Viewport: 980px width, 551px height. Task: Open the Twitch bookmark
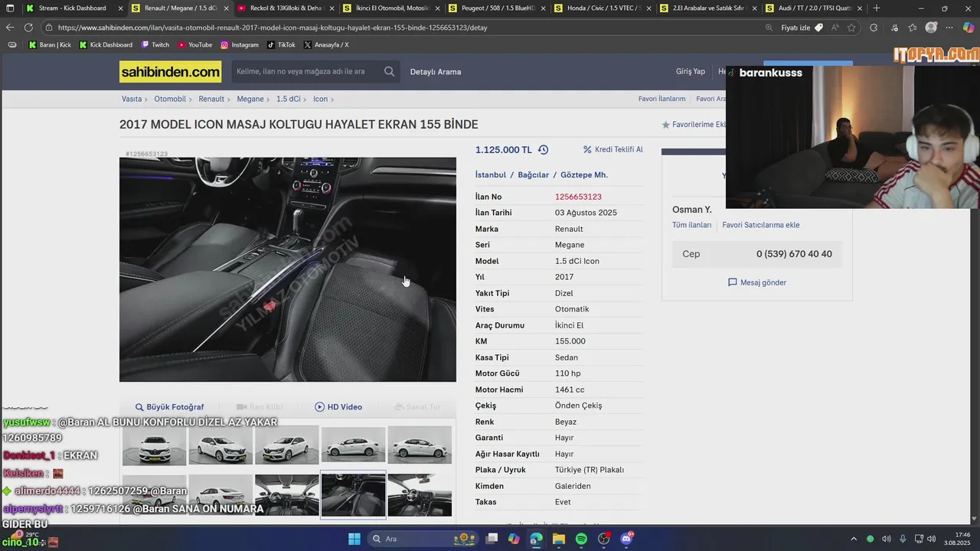point(155,45)
